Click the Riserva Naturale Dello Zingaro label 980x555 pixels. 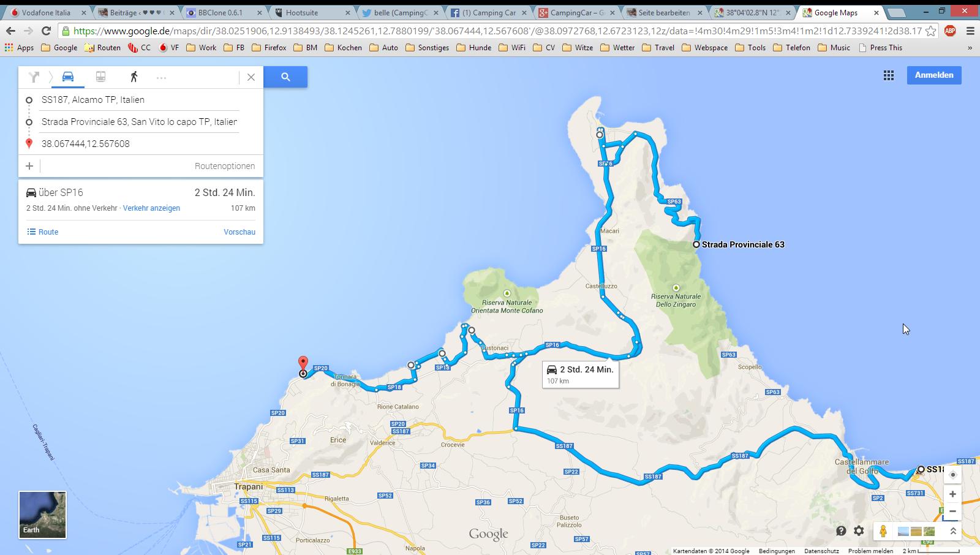click(x=676, y=300)
